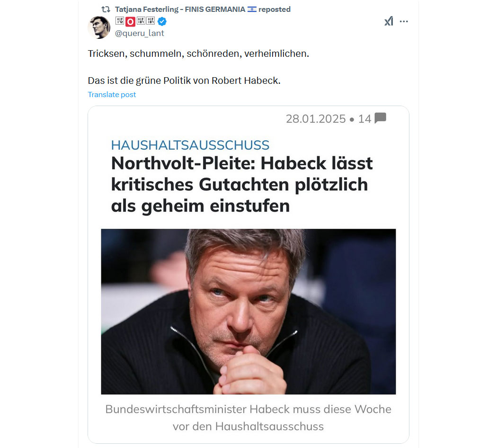Click the blue verified checkmark badge
Screen dimensions: 497x448
tap(162, 22)
